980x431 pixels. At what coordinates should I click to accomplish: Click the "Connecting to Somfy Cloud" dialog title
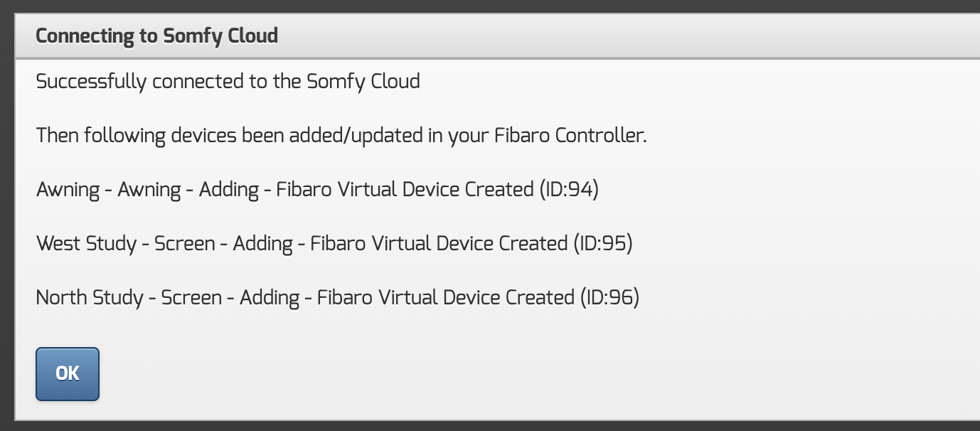tap(156, 36)
